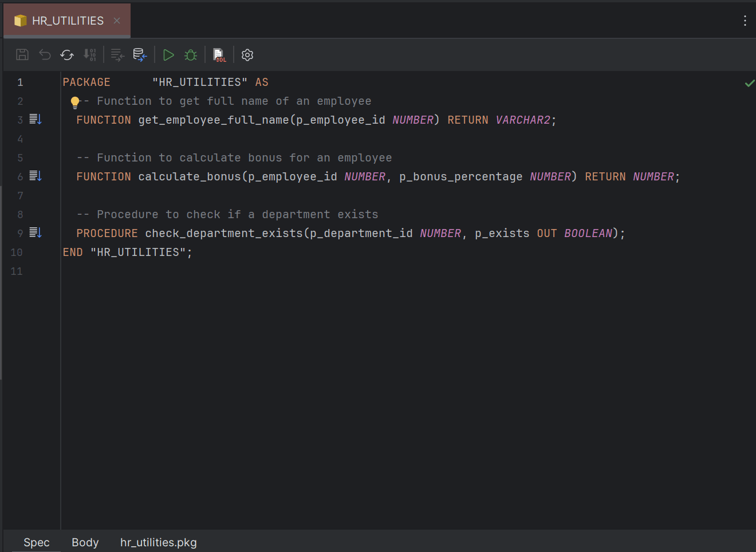Open the three-dot options menu top right

tap(745, 20)
